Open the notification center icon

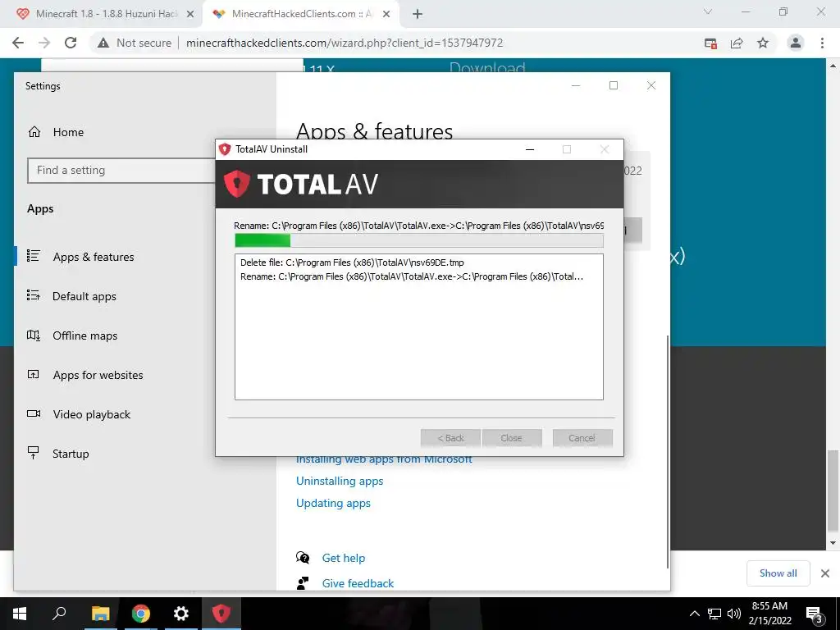[815, 614]
